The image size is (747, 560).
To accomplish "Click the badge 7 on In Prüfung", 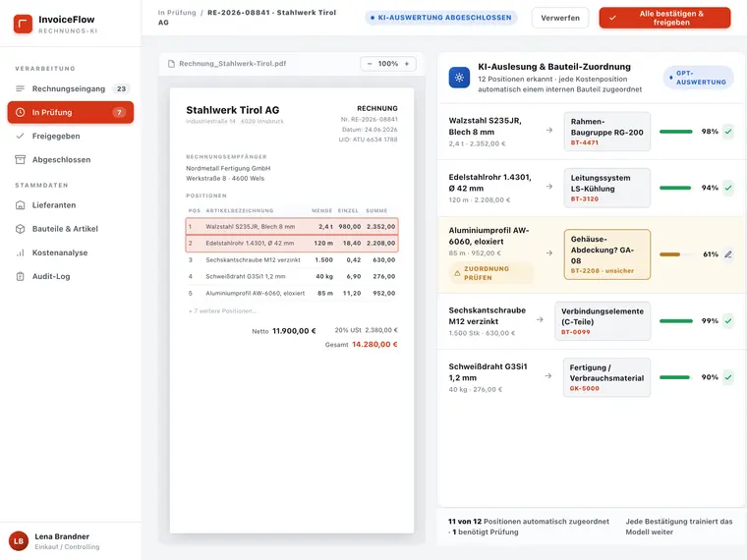I will [119, 112].
